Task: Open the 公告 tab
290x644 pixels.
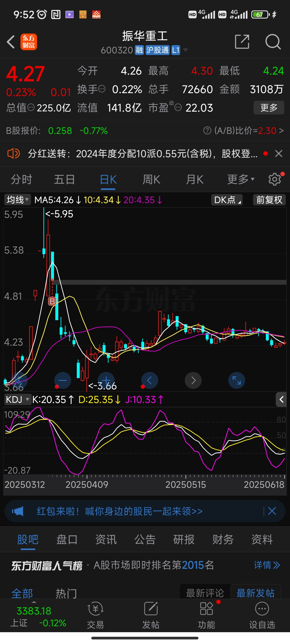Action: (145, 539)
